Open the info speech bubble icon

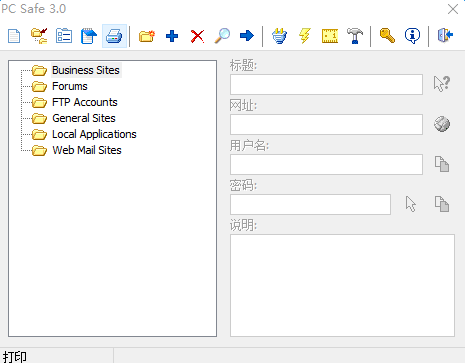click(412, 36)
